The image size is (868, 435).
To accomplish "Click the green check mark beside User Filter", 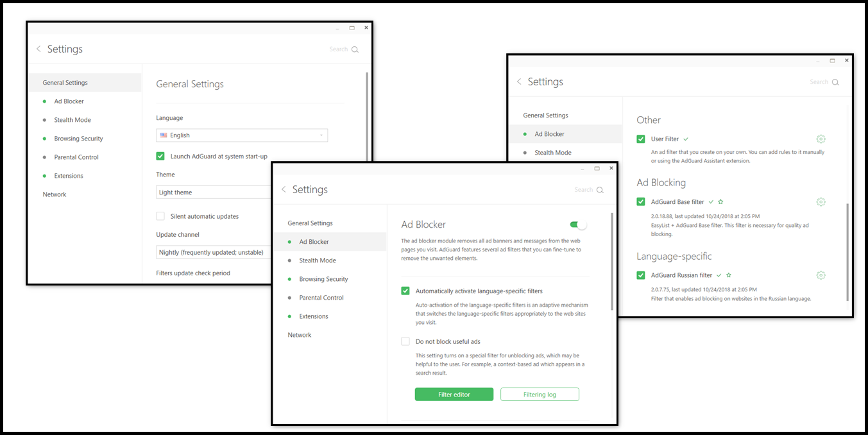I will click(686, 139).
